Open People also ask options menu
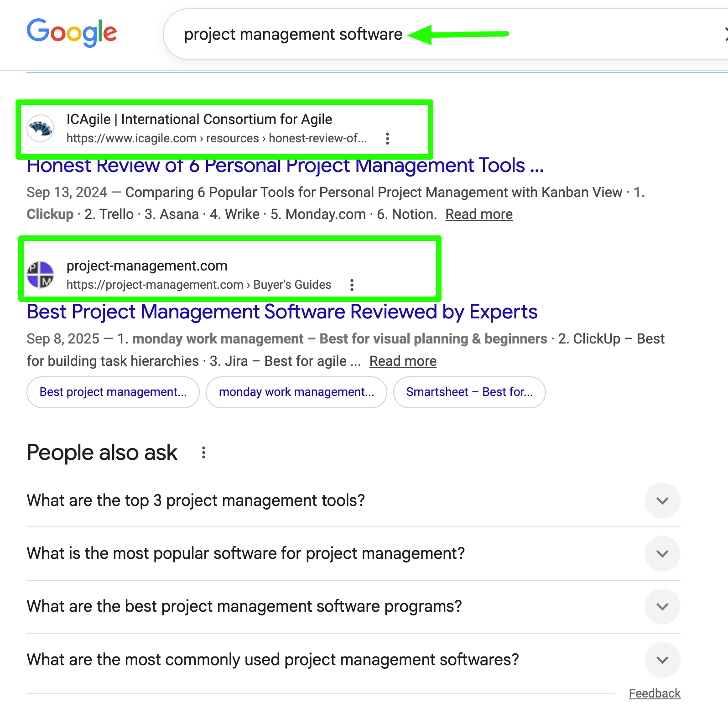 point(203,453)
